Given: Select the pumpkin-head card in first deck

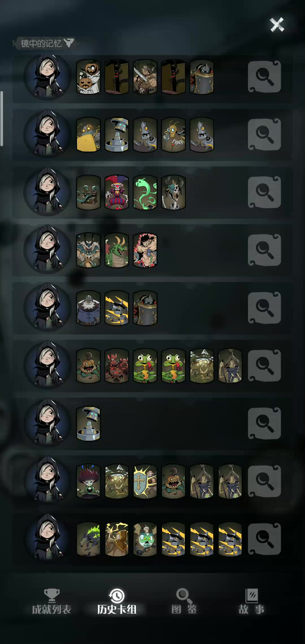Looking at the screenshot, I should click(x=88, y=77).
